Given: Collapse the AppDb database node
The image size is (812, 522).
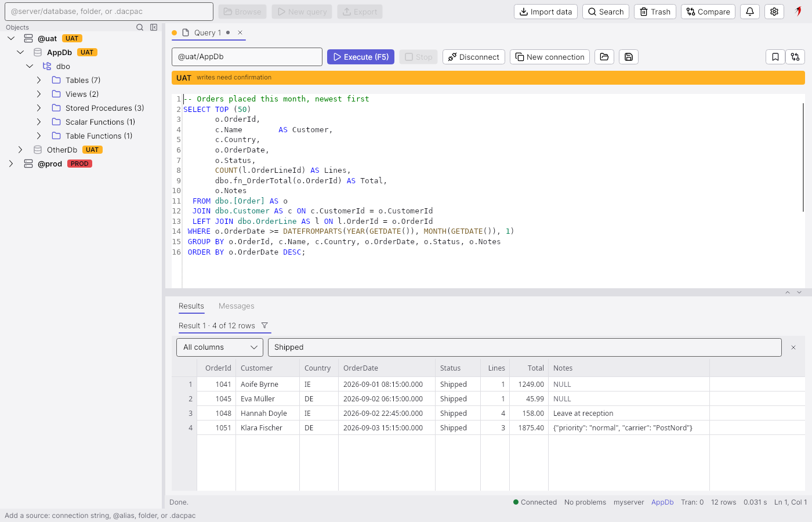Looking at the screenshot, I should pyautogui.click(x=20, y=52).
